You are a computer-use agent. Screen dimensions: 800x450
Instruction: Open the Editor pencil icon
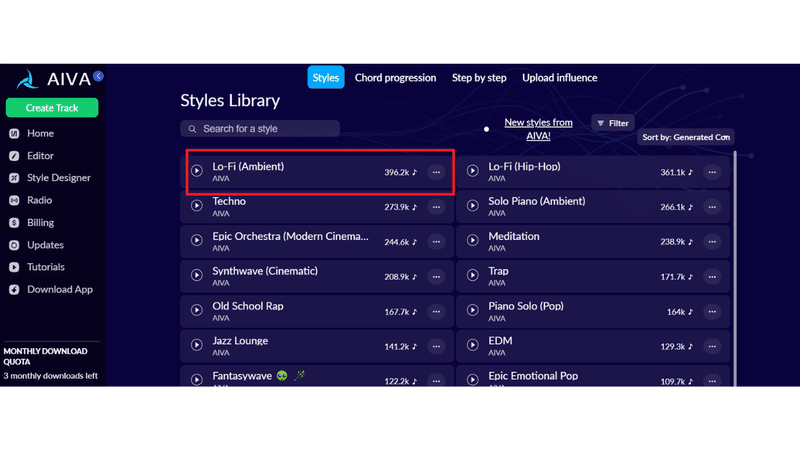14,156
